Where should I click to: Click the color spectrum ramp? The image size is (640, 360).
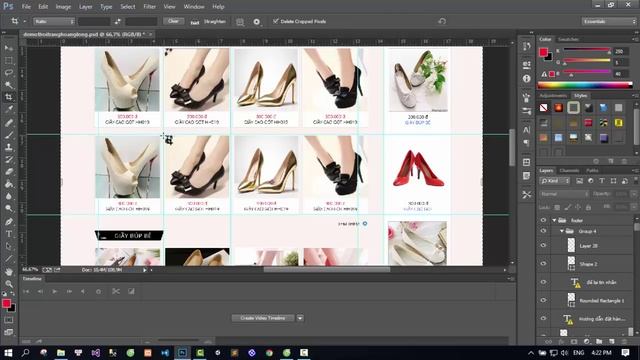click(585, 85)
